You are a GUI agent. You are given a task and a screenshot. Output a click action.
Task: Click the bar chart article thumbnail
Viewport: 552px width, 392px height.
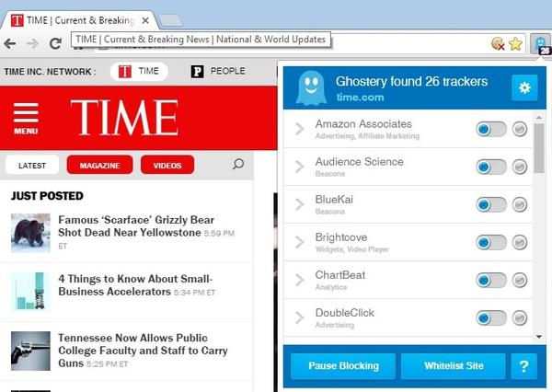tap(30, 292)
